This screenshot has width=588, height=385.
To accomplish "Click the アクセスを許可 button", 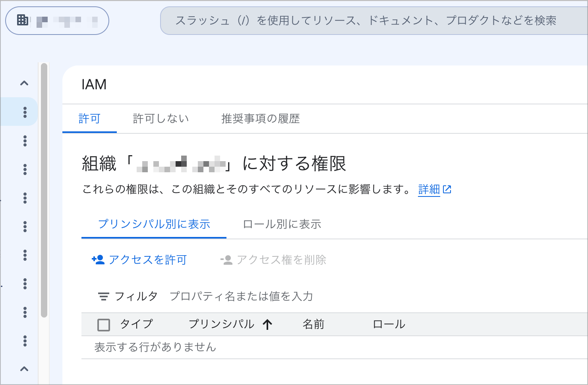I will click(x=139, y=260).
